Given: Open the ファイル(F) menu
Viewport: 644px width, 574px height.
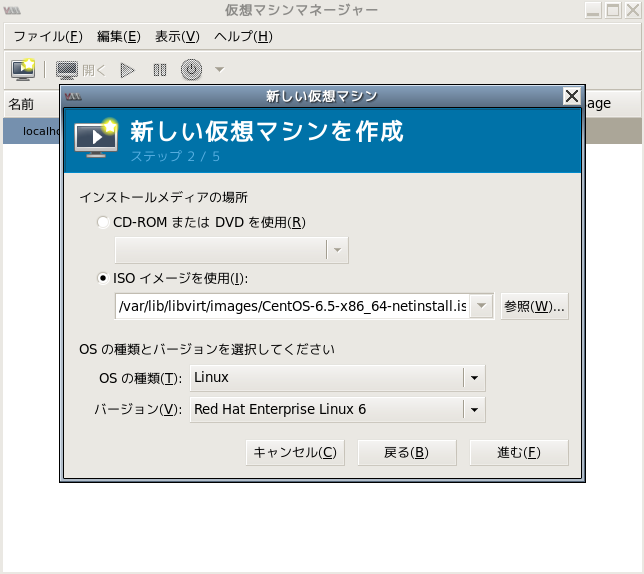Looking at the screenshot, I should 48,37.
